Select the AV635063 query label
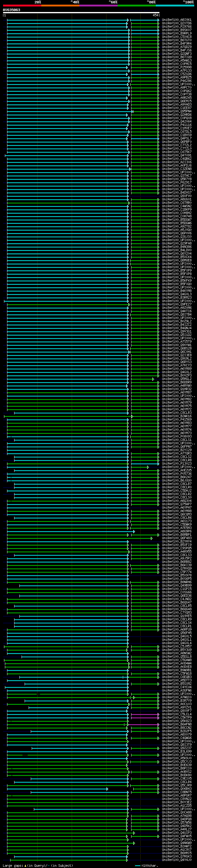Viewport: 197px width, 868px height. pyautogui.click(x=11, y=10)
